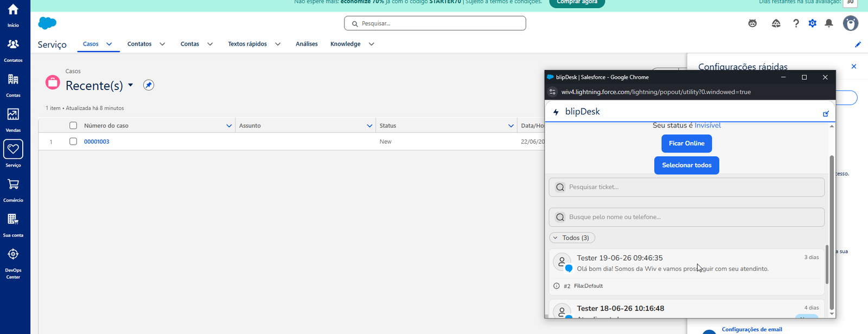Open the Contatos sidebar icon
Screen dimensions: 868x334
(x=13, y=44)
